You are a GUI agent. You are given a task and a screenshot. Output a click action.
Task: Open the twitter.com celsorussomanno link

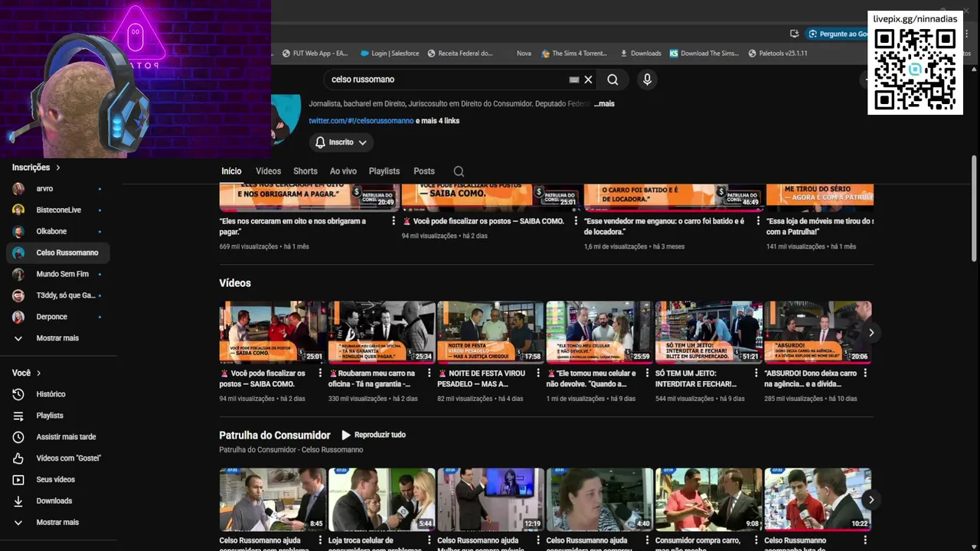[x=361, y=121]
